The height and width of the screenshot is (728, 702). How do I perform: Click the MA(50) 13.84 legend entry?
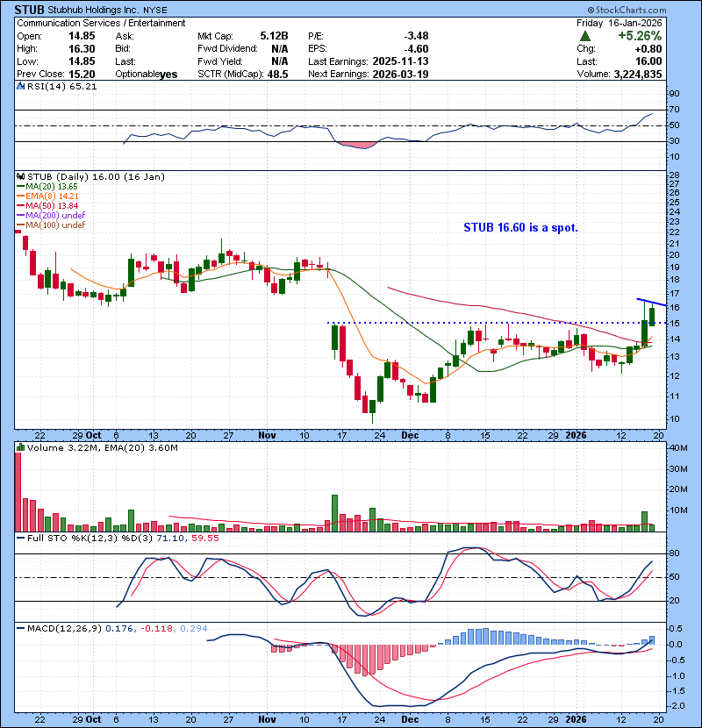coord(47,205)
